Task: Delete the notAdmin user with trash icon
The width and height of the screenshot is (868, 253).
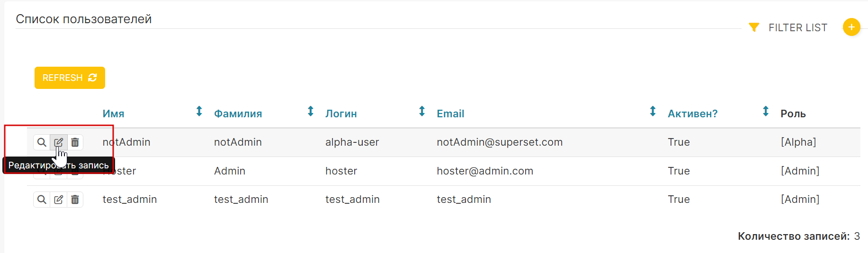Action: coord(75,142)
